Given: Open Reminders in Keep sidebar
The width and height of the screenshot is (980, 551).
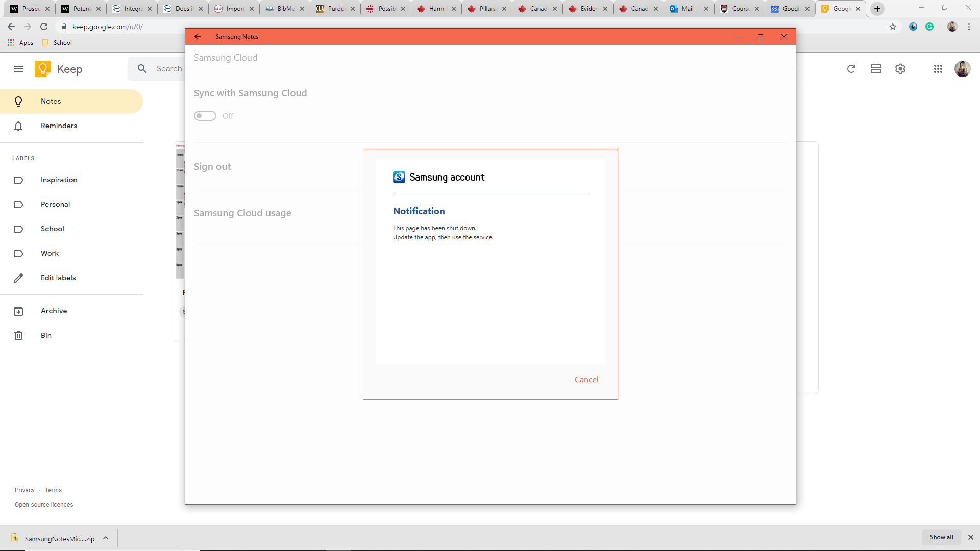Looking at the screenshot, I should [71, 126].
